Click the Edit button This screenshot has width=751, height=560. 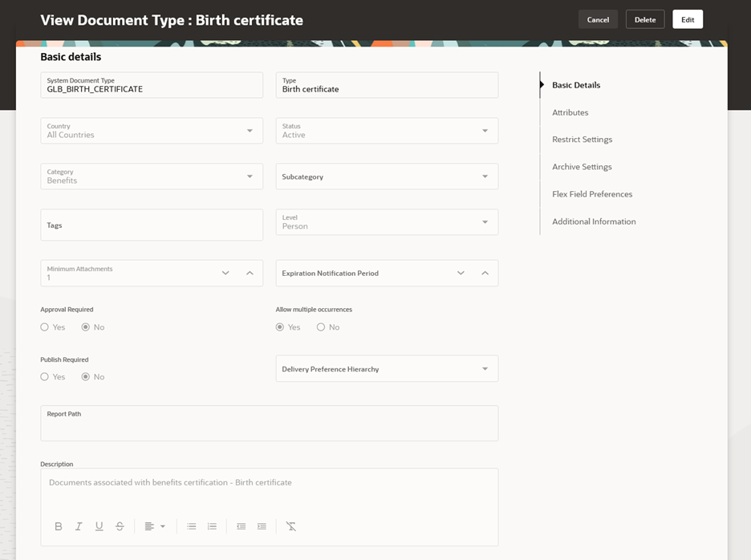(688, 19)
